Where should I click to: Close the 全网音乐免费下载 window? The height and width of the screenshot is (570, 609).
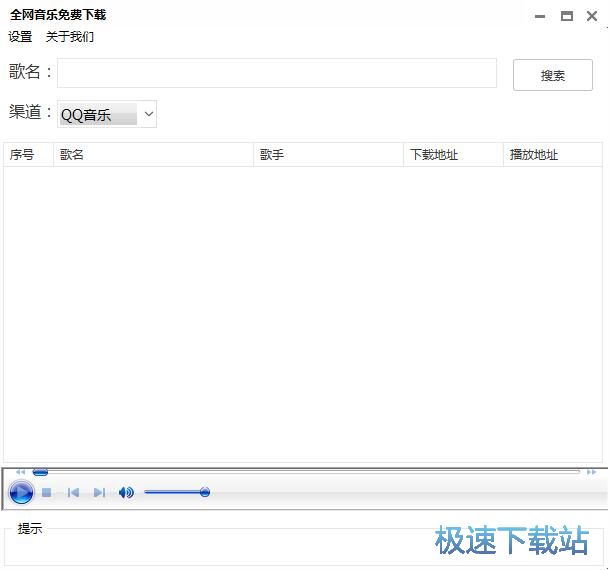[592, 16]
